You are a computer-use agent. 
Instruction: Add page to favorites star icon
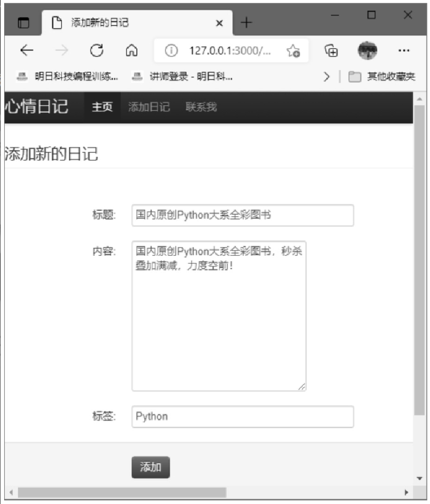click(293, 51)
